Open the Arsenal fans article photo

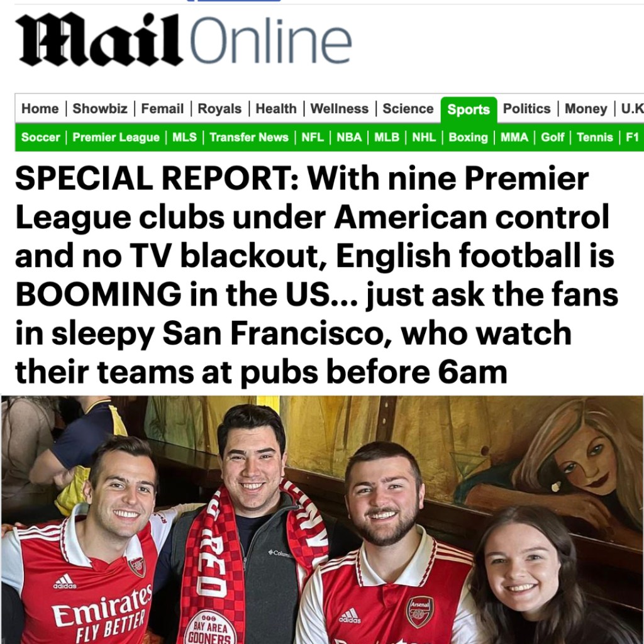pyautogui.click(x=322, y=519)
